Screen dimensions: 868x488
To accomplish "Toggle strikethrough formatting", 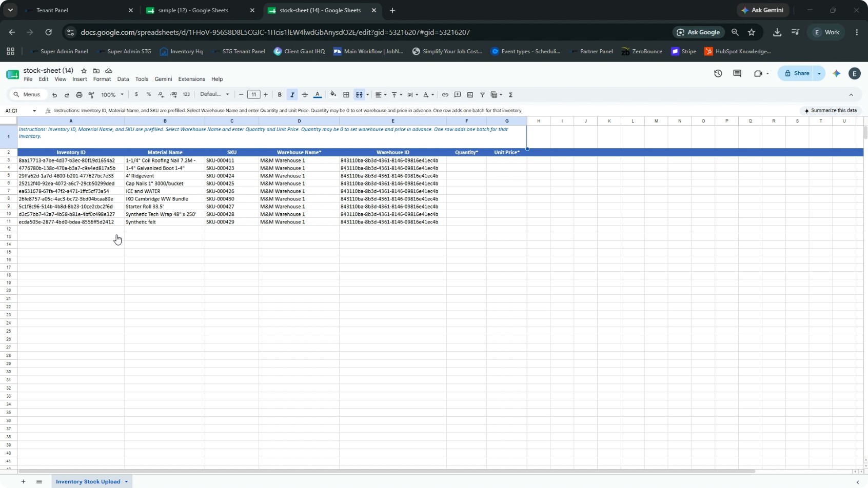I will tap(305, 94).
